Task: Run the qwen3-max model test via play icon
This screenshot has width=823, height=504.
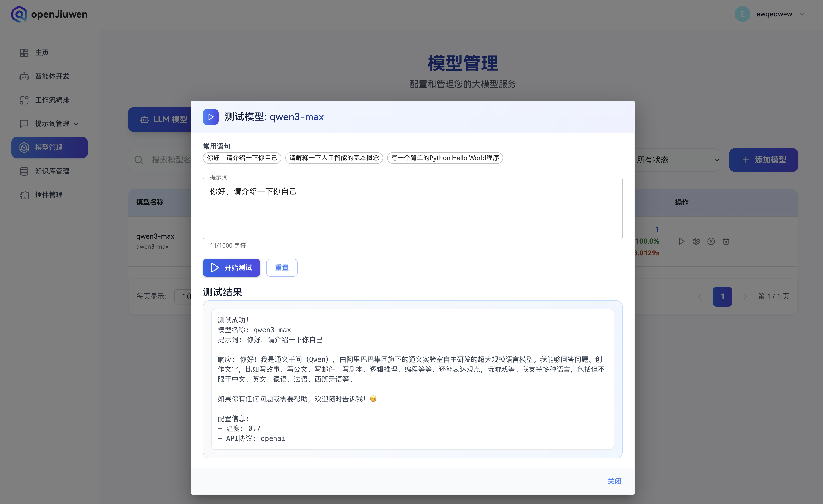Action: [682, 241]
